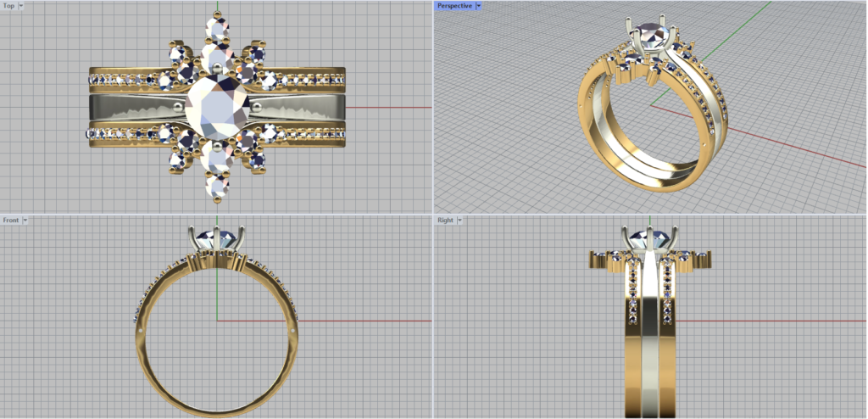Select the center diamond in Right view

(653, 238)
